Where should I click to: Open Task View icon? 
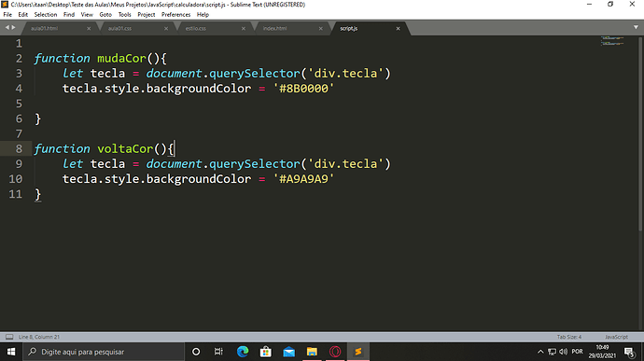click(218, 352)
